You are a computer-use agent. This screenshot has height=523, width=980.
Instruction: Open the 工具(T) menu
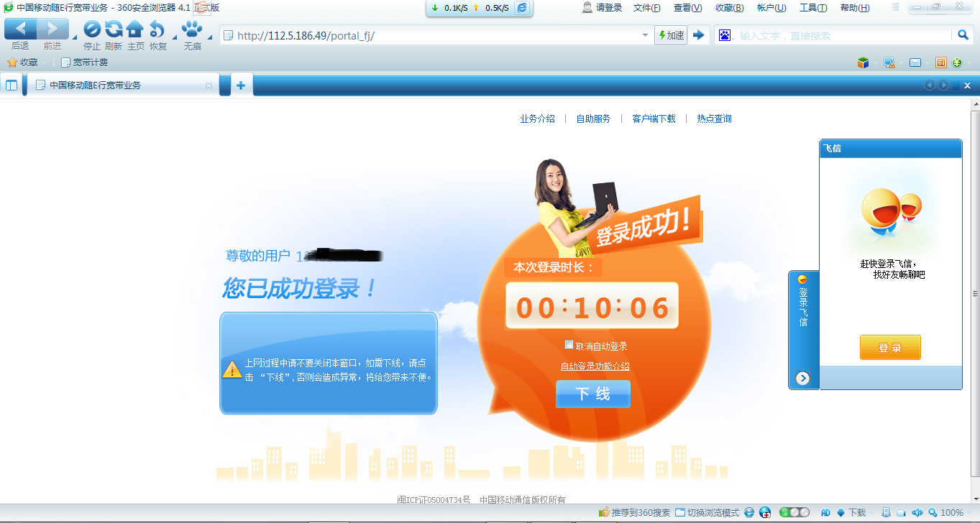tap(813, 8)
